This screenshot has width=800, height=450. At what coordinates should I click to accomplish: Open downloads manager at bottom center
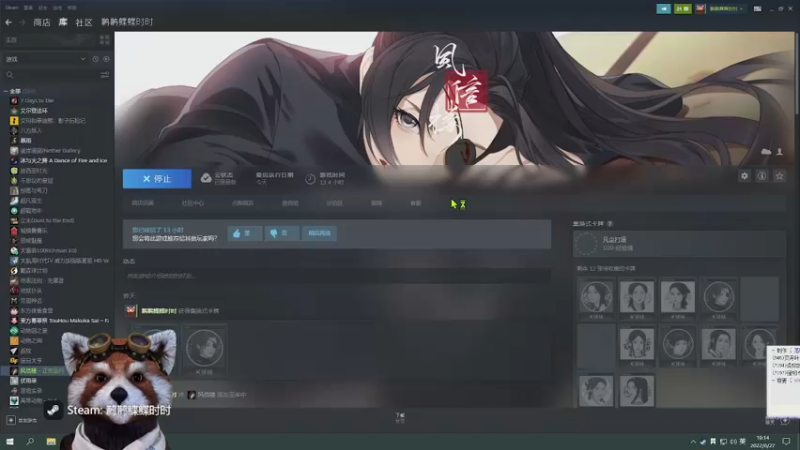tap(400, 418)
